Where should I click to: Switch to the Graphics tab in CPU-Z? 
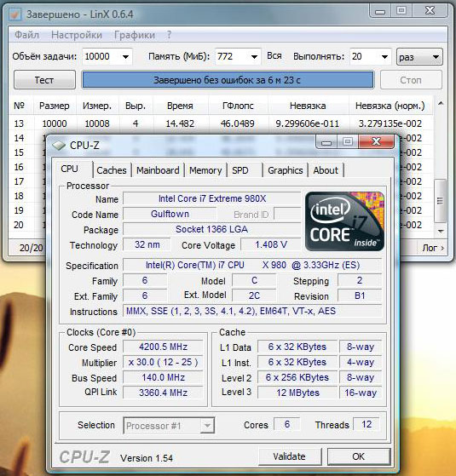(286, 170)
